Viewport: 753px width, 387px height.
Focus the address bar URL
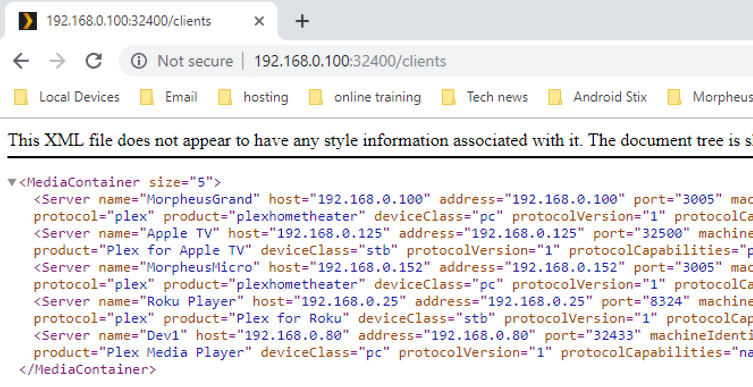[350, 61]
